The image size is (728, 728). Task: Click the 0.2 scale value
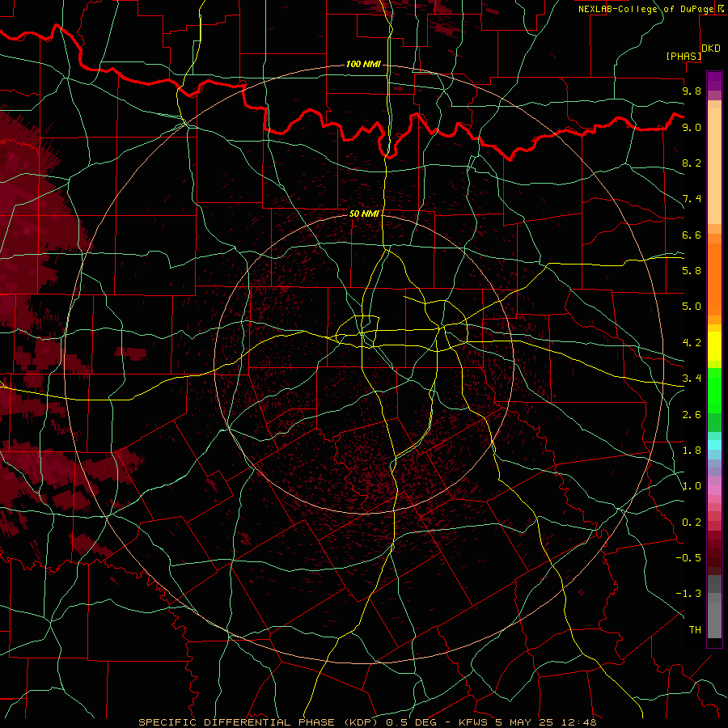pos(692,523)
